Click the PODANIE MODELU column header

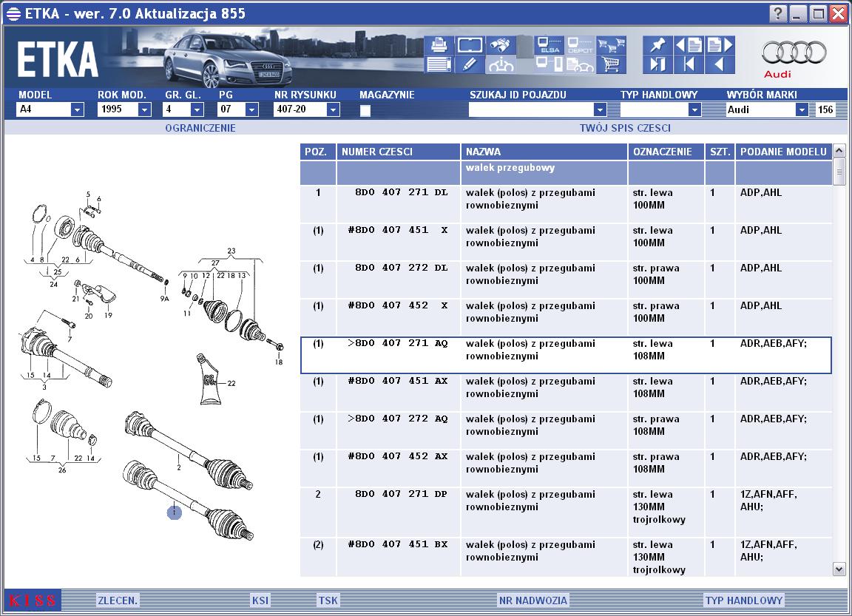pos(783,152)
